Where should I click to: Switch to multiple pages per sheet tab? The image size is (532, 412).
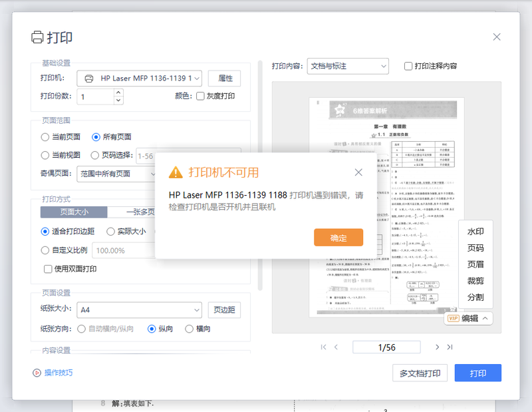pos(132,212)
